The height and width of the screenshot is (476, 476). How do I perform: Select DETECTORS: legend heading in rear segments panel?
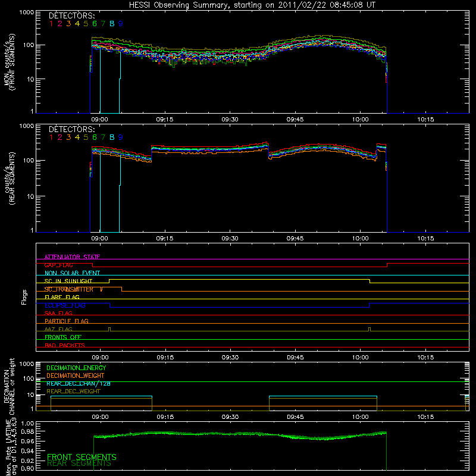(72, 129)
